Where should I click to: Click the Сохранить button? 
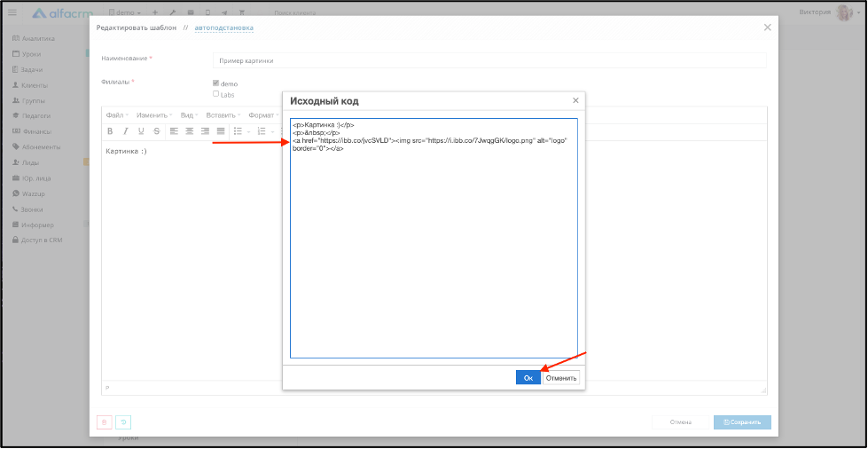click(742, 422)
